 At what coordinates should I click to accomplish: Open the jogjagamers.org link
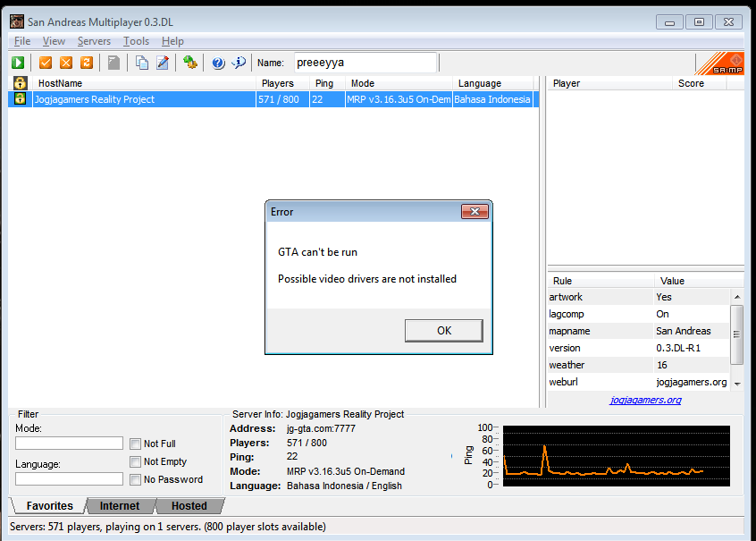(x=645, y=400)
